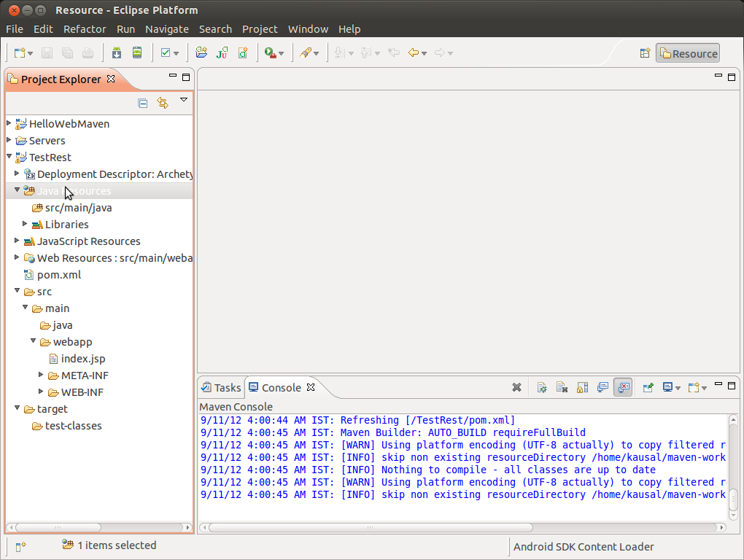This screenshot has height=560, width=744.
Task: Click the New wizard toolbar icon
Action: [x=18, y=52]
